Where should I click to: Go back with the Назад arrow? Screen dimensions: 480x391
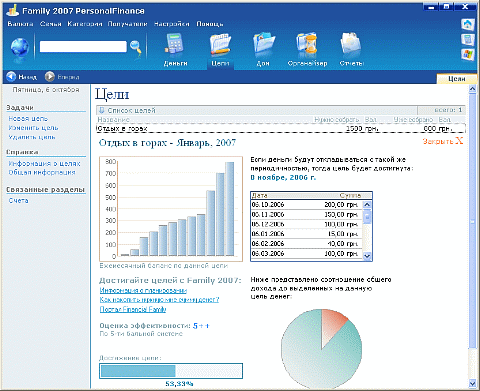point(11,77)
